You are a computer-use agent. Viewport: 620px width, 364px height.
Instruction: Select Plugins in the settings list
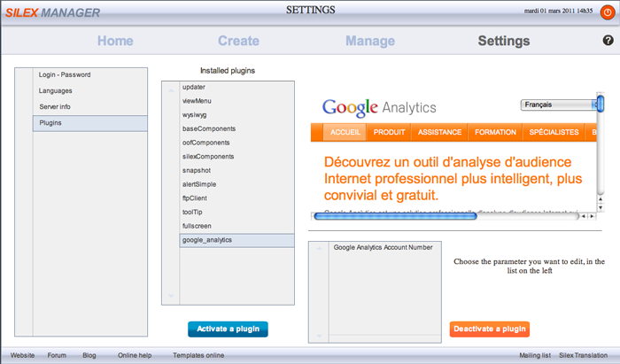pyautogui.click(x=90, y=123)
